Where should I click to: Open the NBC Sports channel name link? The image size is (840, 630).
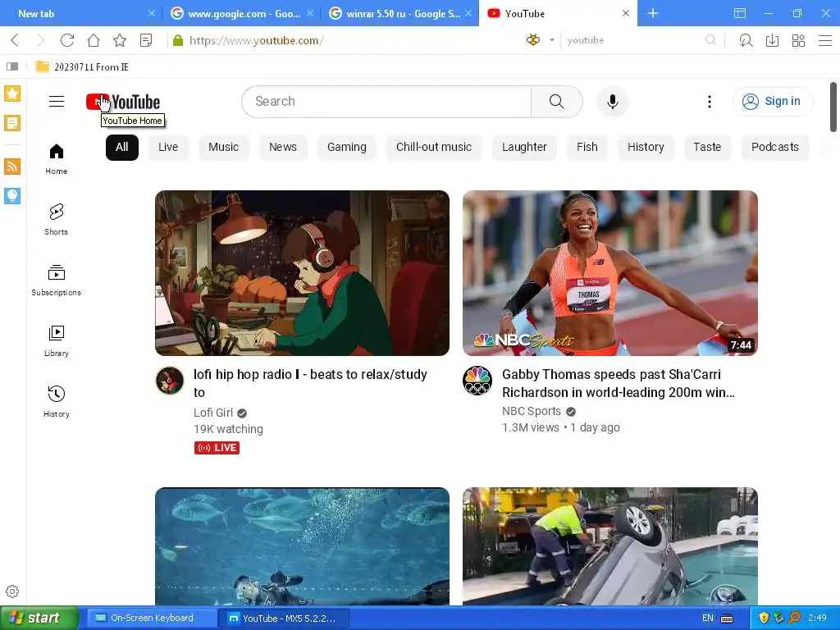point(532,411)
